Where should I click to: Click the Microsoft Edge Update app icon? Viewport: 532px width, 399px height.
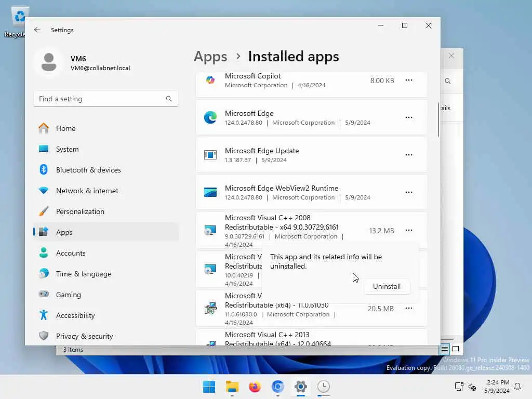(210, 155)
